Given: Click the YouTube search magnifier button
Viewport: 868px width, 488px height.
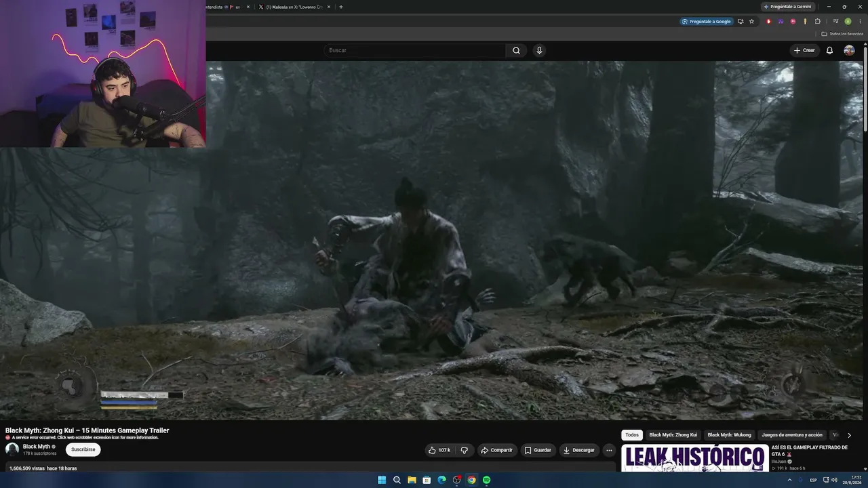Looking at the screenshot, I should tap(516, 50).
